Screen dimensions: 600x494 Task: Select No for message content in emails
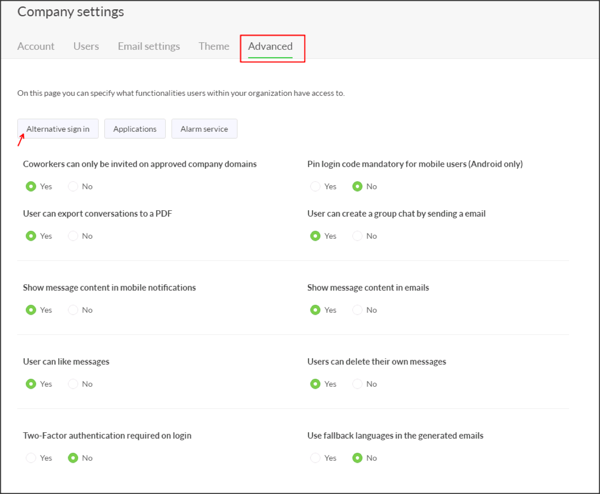pos(357,310)
